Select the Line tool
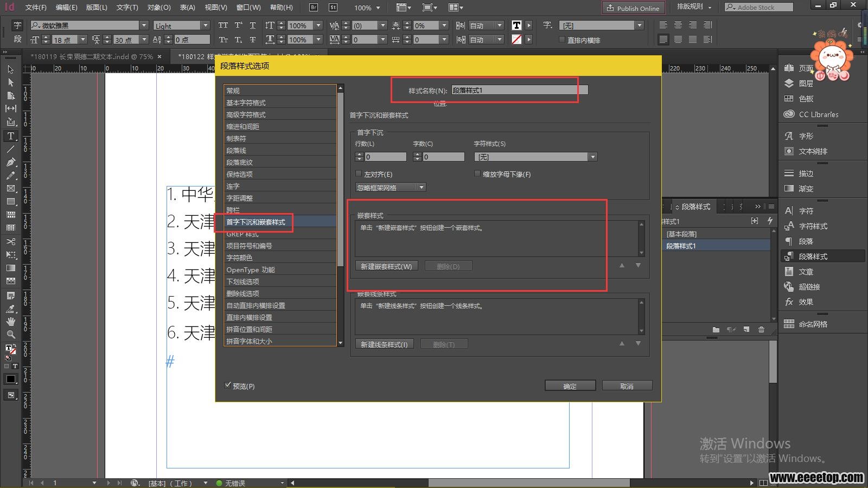The width and height of the screenshot is (868, 488). [10, 149]
